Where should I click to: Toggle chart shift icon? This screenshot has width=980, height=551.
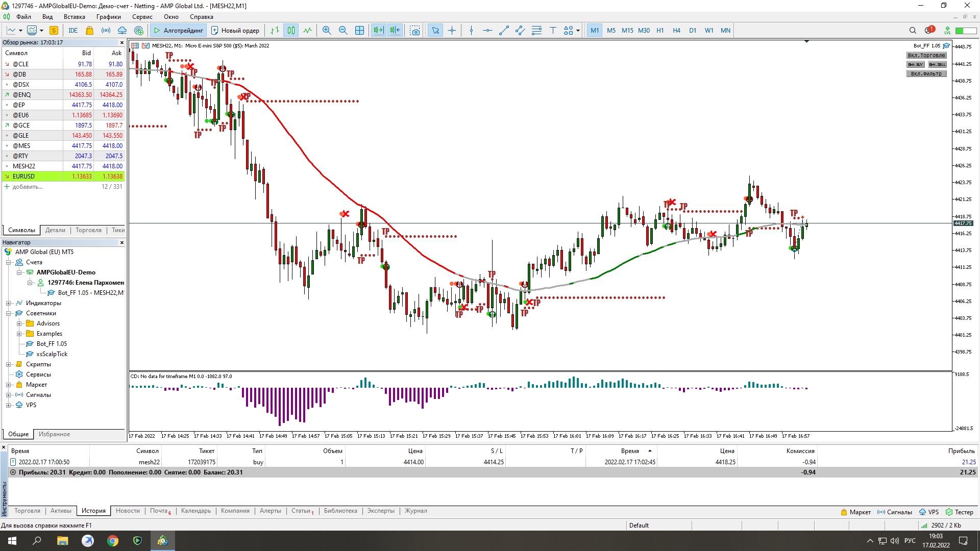395,31
